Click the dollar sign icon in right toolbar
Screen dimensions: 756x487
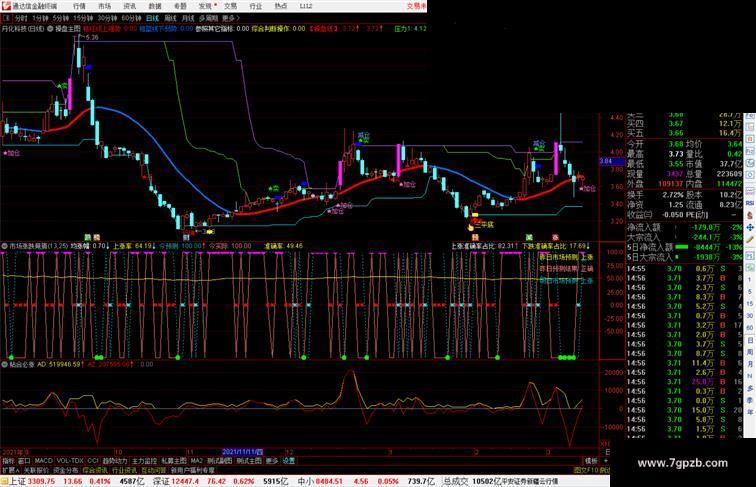750,216
